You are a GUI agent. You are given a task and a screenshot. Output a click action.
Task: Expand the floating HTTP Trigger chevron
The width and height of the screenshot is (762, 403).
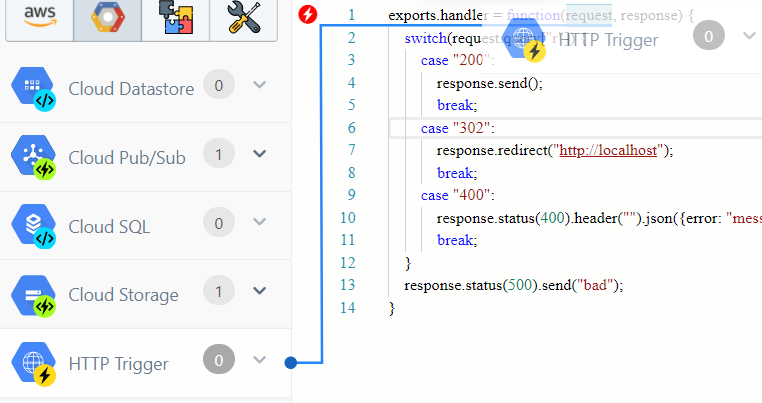(749, 35)
